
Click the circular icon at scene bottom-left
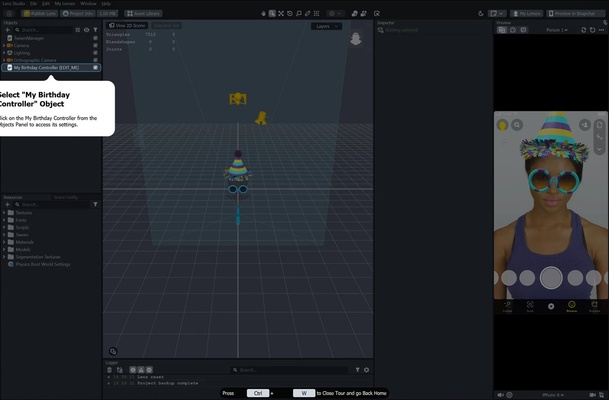(x=113, y=351)
